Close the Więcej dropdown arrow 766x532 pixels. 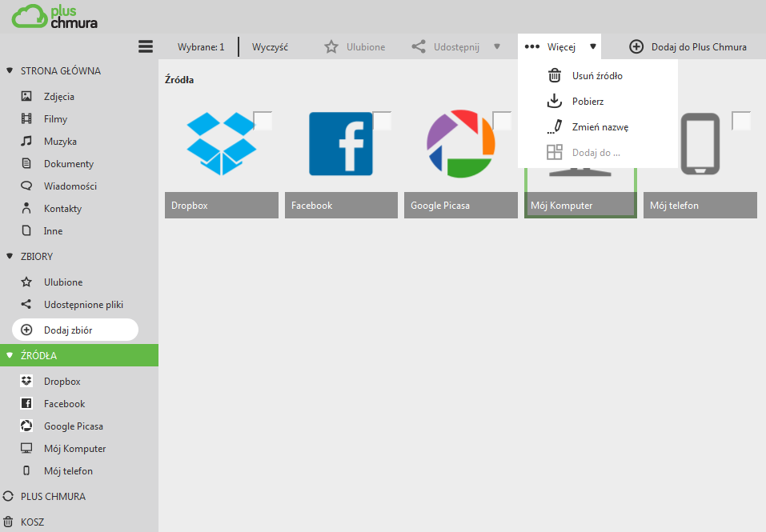pyautogui.click(x=593, y=47)
